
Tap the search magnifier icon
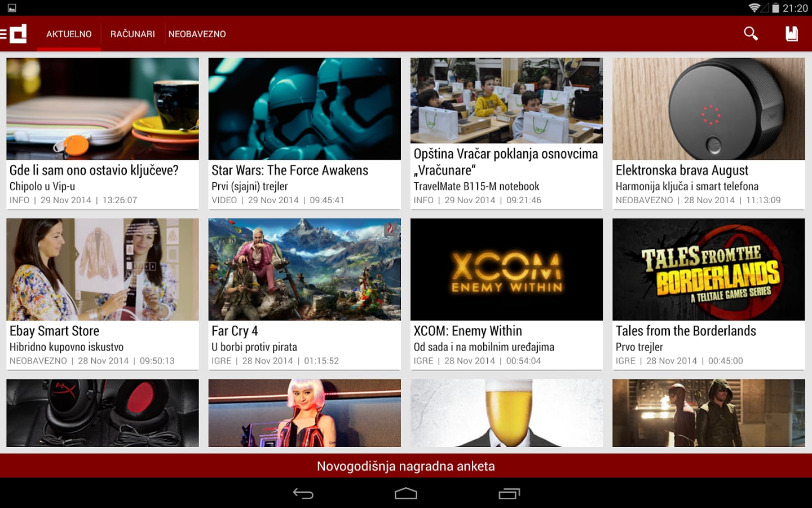coord(751,34)
